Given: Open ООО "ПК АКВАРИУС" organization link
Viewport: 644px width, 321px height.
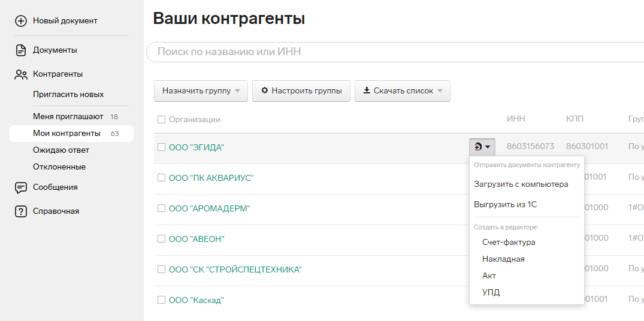Looking at the screenshot, I should coord(211,178).
